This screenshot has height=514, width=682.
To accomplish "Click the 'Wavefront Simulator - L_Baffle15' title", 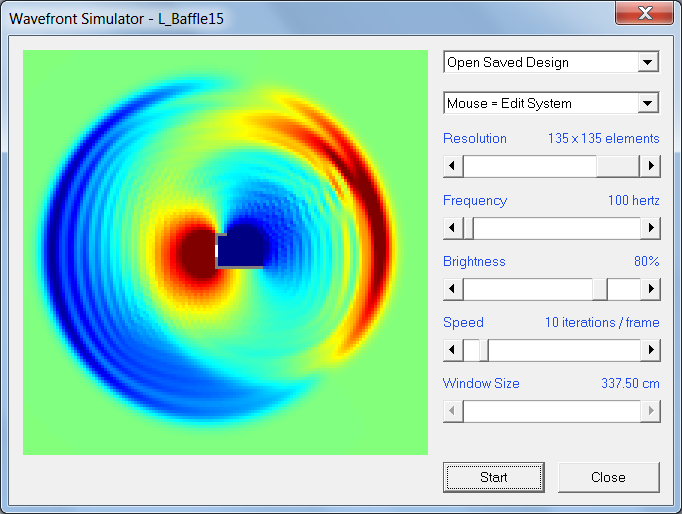I will tap(116, 19).
